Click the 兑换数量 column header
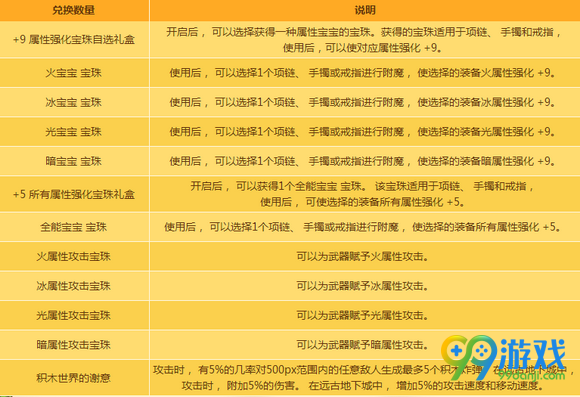The width and height of the screenshot is (580, 397). 74,10
